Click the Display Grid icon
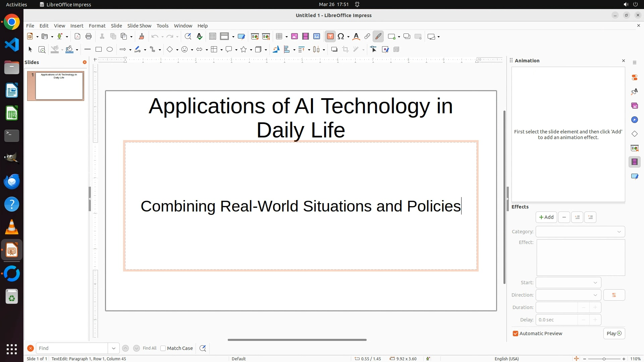 point(212,37)
